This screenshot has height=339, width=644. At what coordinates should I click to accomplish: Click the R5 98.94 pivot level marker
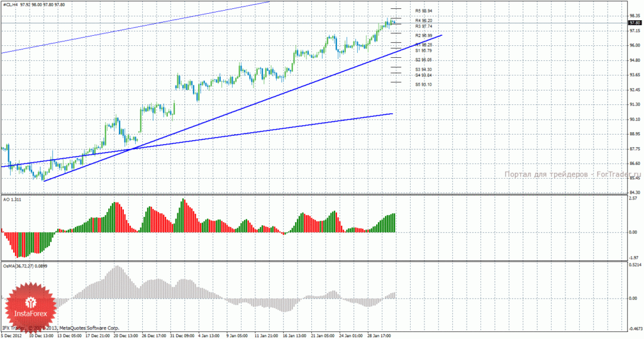tap(423, 11)
